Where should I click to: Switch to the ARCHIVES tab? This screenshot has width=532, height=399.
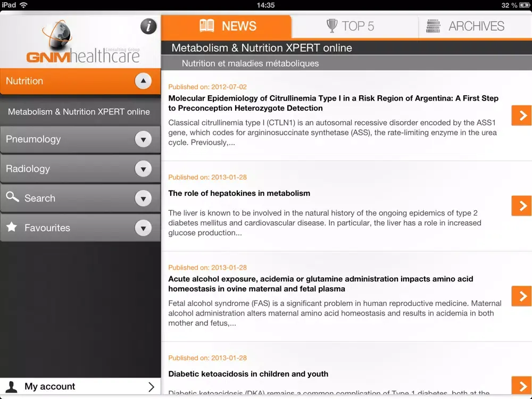click(475, 26)
